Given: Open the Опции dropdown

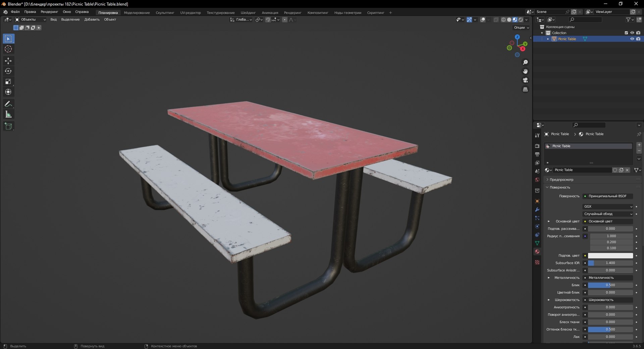Looking at the screenshot, I should (521, 28).
